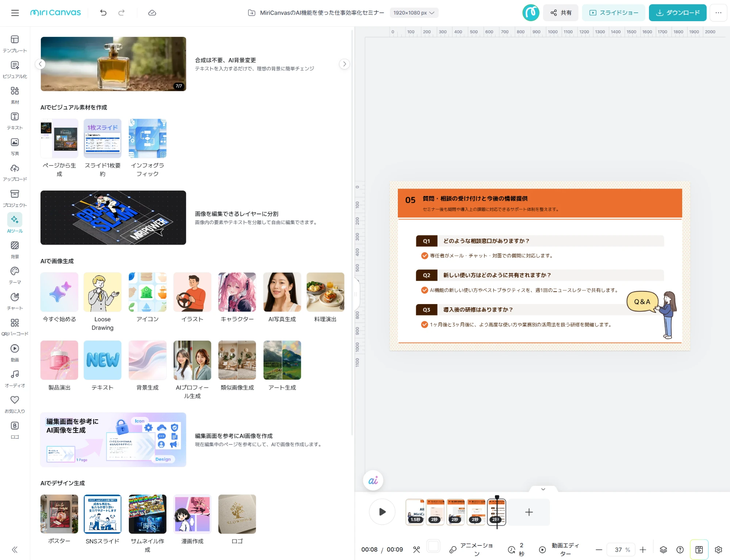This screenshot has height=560, width=730.
Task: Collapse the side panel with double chevron
Action: pos(15,550)
